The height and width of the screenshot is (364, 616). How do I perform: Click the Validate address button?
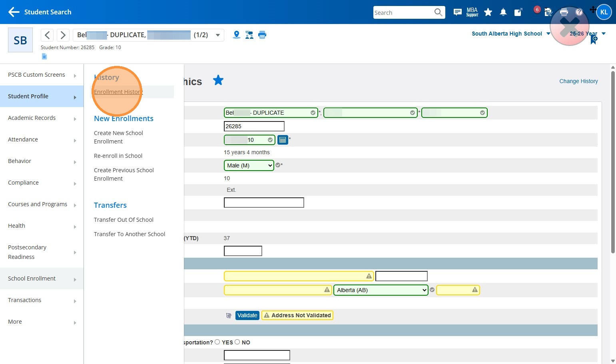[247, 315]
